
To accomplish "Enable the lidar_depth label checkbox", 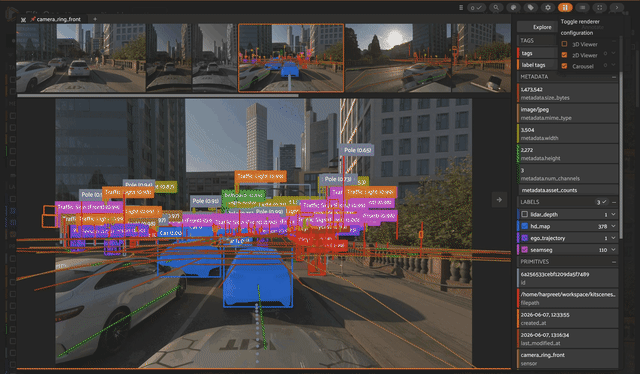I will pos(524,214).
